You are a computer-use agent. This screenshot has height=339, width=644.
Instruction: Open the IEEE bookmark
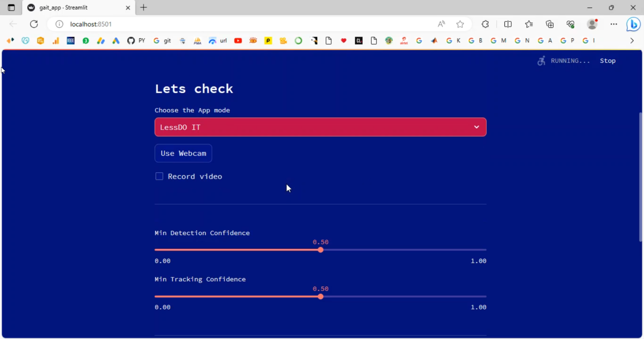[71, 41]
